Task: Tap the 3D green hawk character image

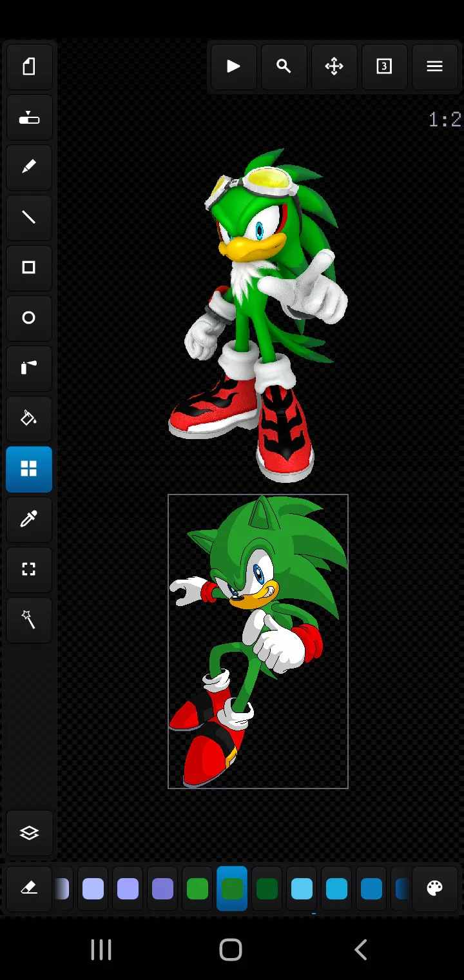Action: tap(258, 315)
